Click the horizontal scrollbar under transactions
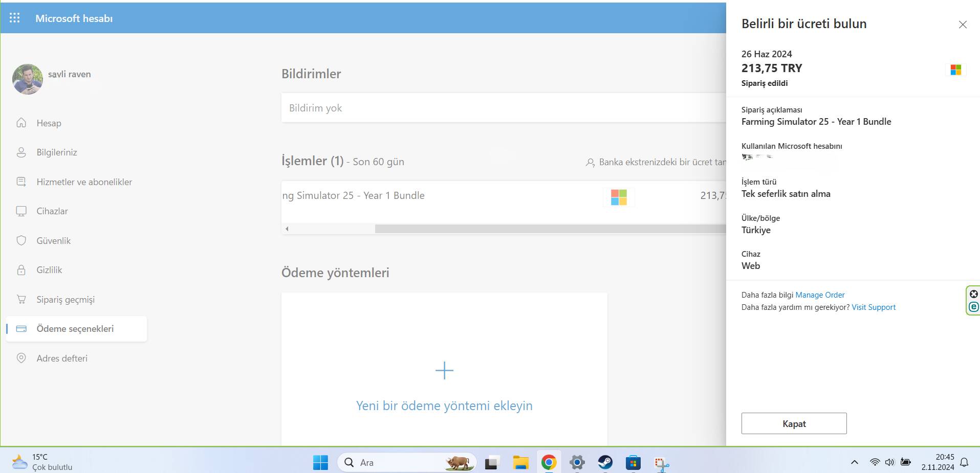The height and width of the screenshot is (473, 980). point(550,229)
